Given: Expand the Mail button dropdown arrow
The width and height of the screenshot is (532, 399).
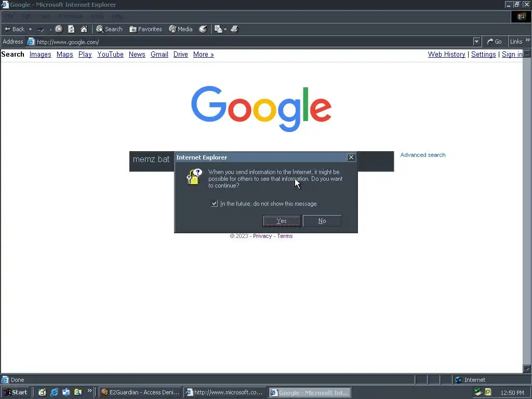Looking at the screenshot, I should [x=225, y=30].
